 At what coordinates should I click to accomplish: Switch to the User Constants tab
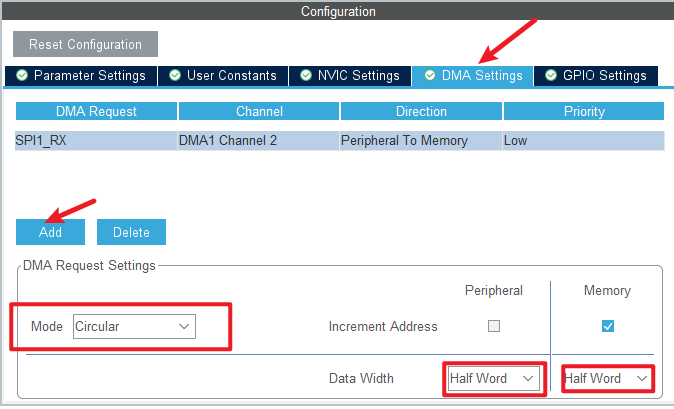223,76
